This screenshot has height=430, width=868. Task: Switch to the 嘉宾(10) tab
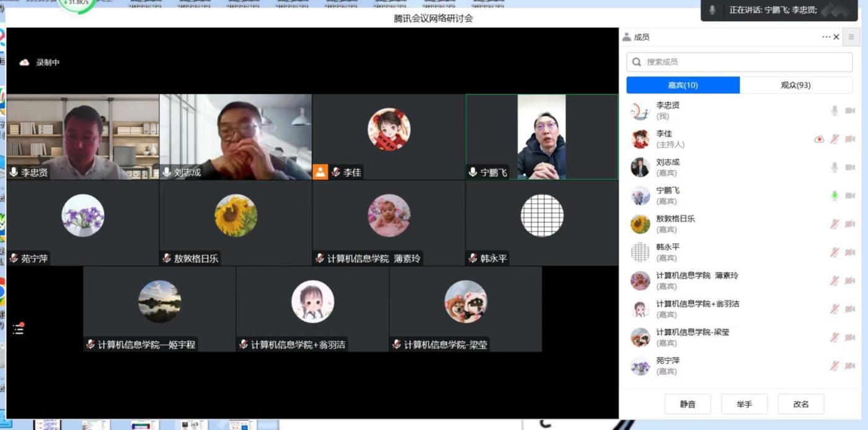(x=683, y=85)
